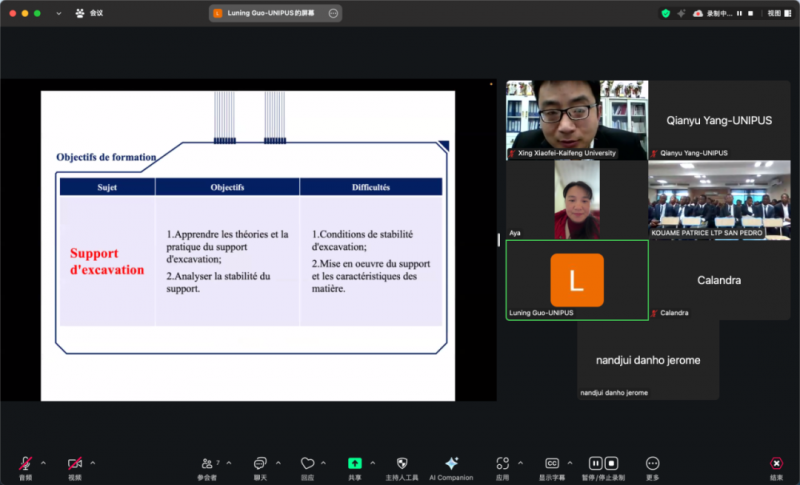Open screen share options in the title pill
The width and height of the screenshot is (800, 485).
[333, 13]
